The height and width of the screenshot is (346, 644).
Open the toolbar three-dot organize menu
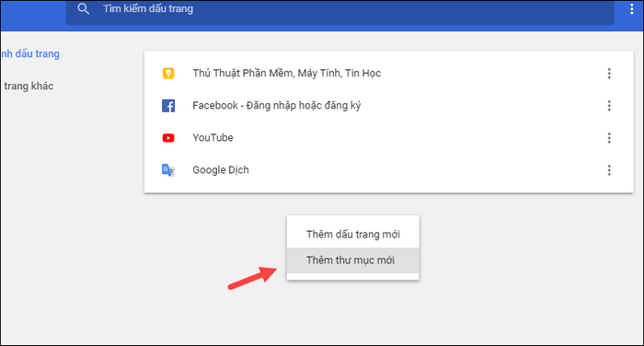point(632,8)
